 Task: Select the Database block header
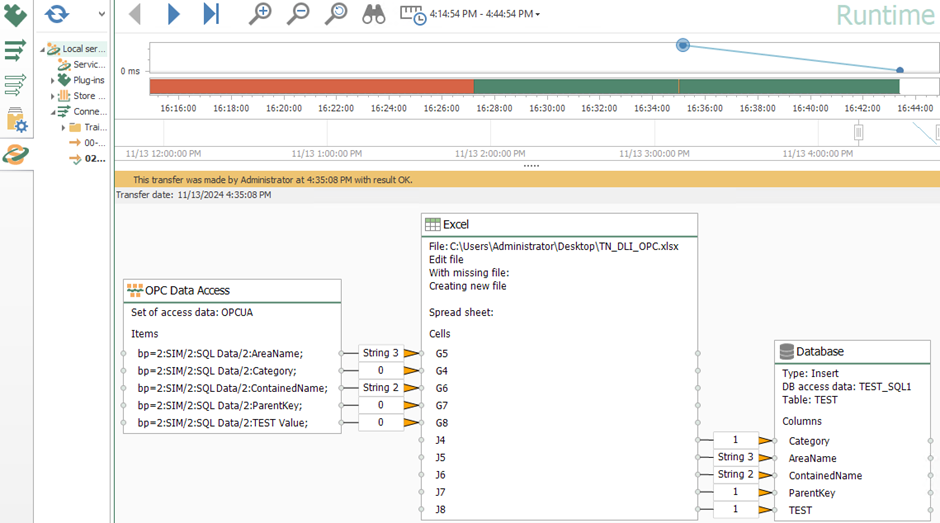tap(852, 351)
